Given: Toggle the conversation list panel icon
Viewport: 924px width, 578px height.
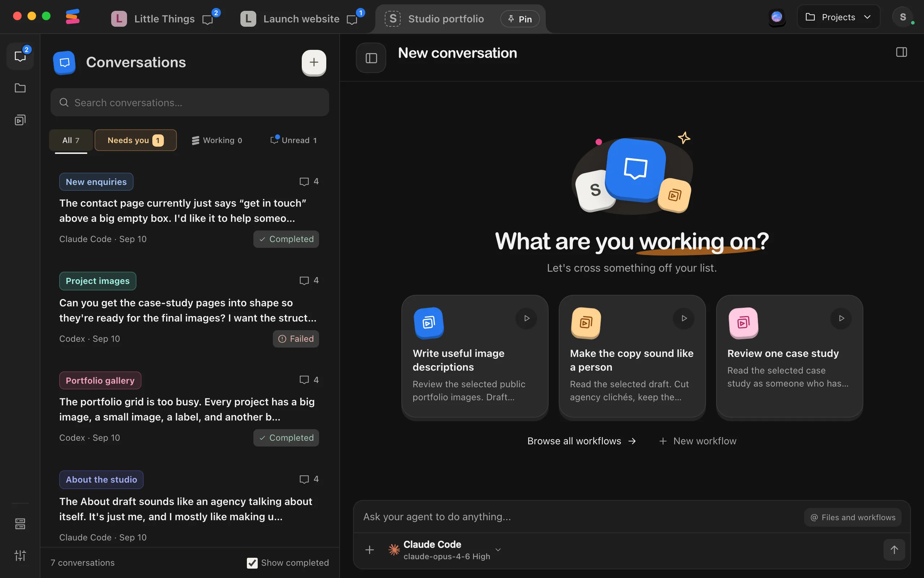Looking at the screenshot, I should click(371, 58).
